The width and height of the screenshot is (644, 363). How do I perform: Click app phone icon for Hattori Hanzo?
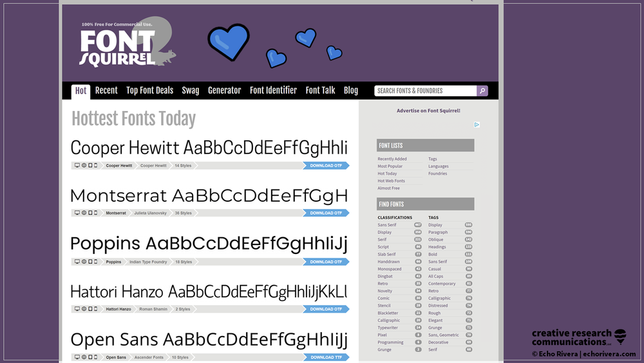[96, 309]
